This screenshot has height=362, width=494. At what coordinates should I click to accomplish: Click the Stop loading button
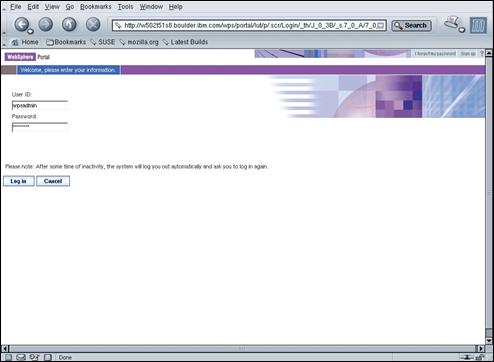click(93, 24)
